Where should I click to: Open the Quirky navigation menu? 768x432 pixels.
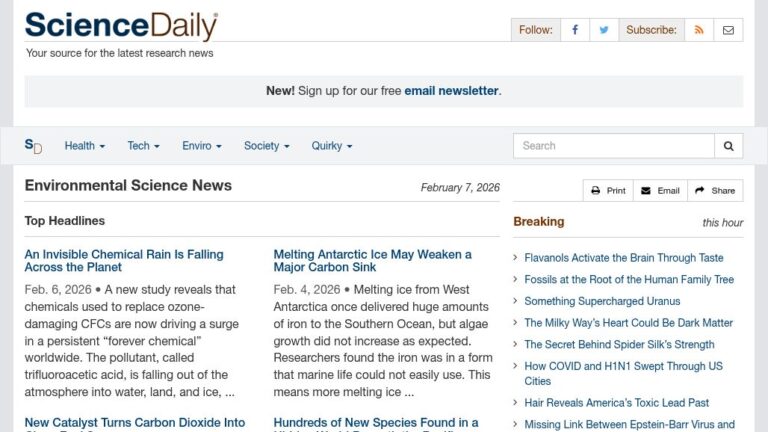pos(331,146)
